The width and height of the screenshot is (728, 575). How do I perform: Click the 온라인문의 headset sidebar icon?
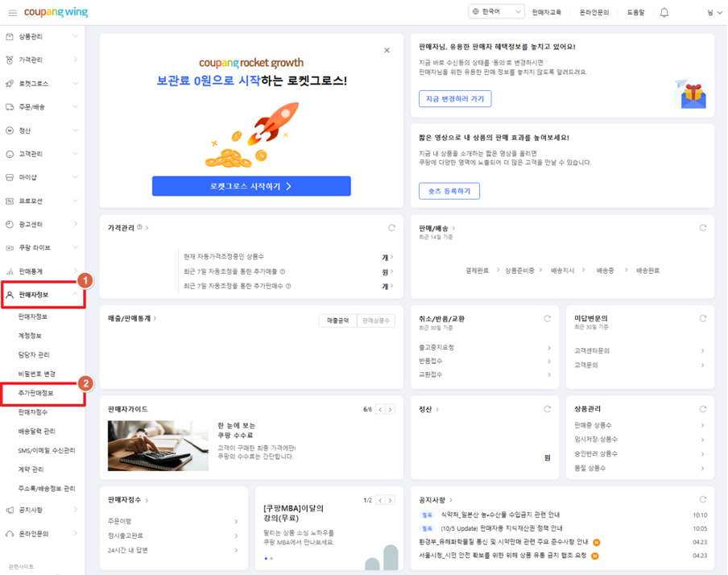pos(10,534)
